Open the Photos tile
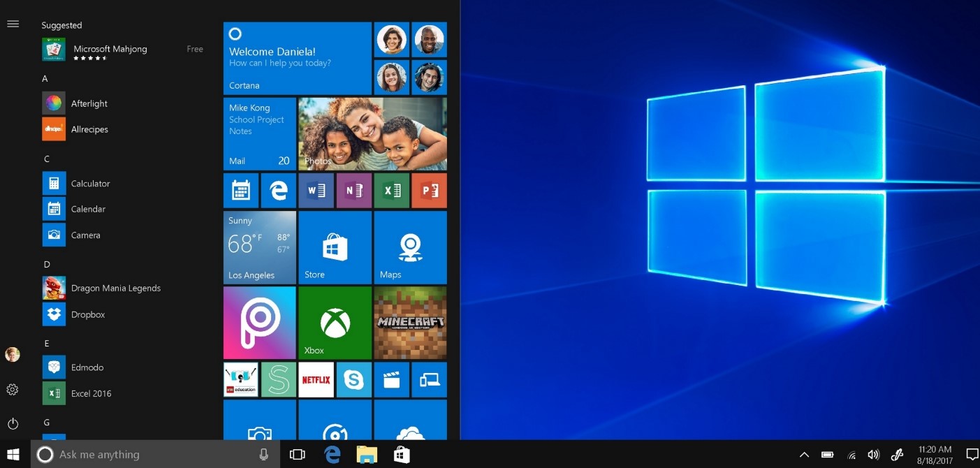 point(372,134)
